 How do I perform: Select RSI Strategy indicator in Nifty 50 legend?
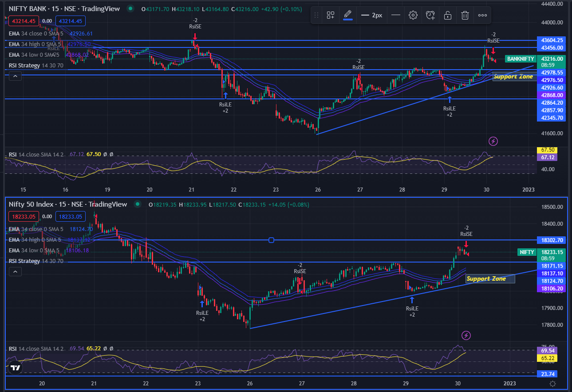pos(36,261)
